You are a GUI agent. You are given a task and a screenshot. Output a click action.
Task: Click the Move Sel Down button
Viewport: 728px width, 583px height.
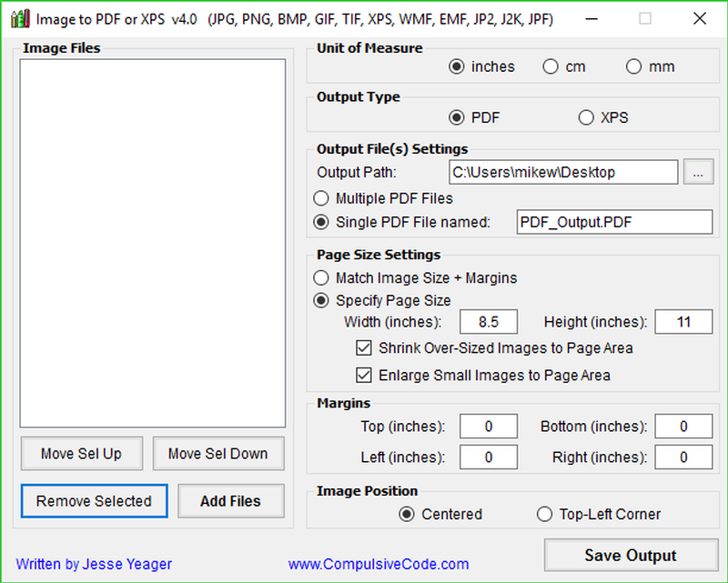[218, 454]
